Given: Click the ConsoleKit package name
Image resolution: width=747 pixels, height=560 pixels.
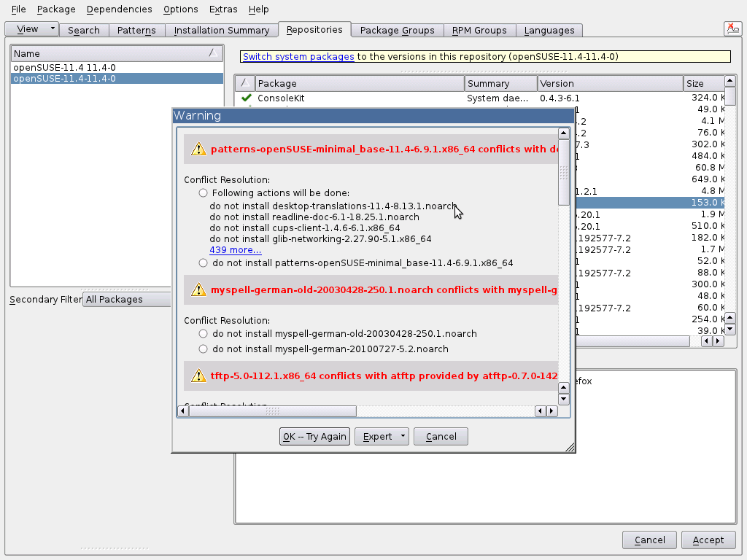Looking at the screenshot, I should tap(281, 98).
